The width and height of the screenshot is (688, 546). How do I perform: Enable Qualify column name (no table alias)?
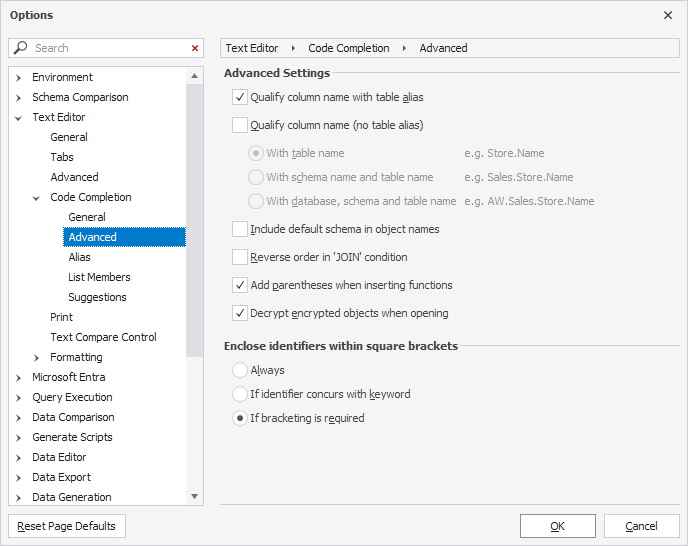coord(240,125)
